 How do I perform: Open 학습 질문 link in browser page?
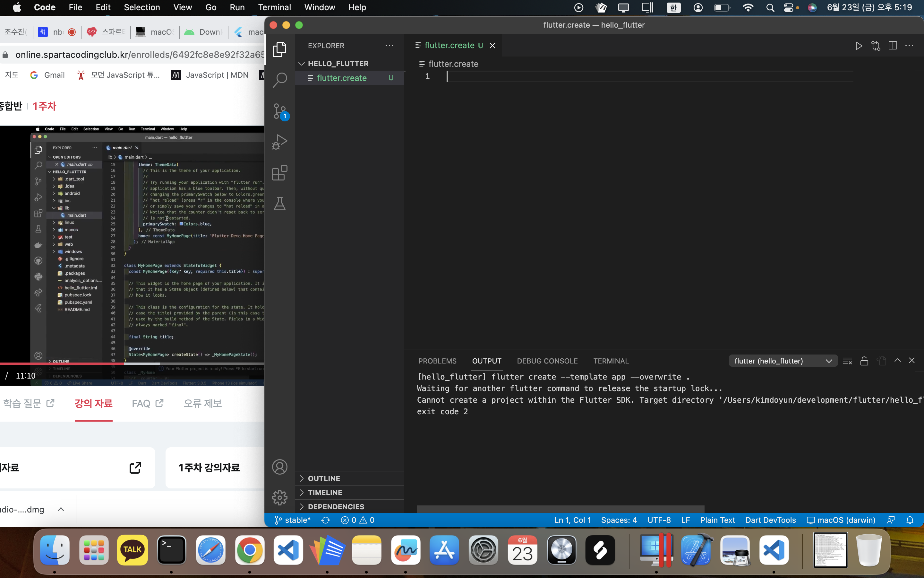click(x=29, y=403)
